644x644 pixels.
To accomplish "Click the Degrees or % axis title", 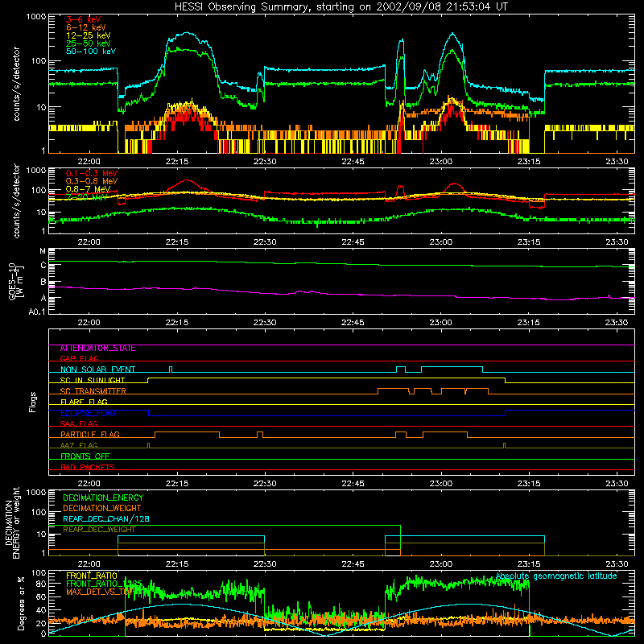I will (21, 603).
